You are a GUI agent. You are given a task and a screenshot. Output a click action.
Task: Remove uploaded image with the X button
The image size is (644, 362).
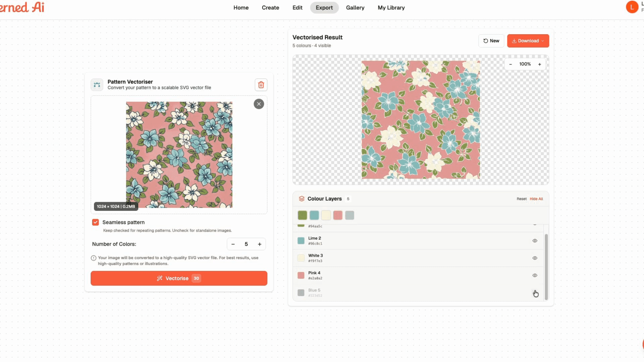[x=259, y=104]
